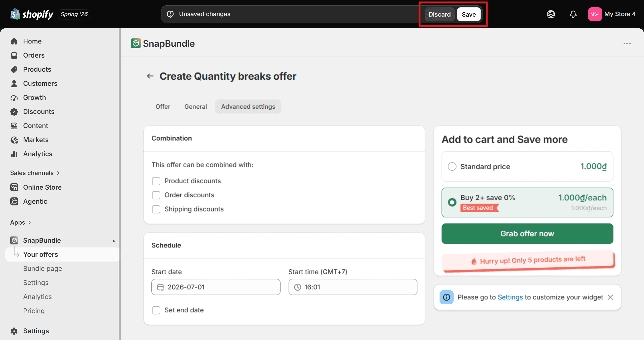644x340 pixels.
Task: Click the Save button
Action: coord(469,14)
